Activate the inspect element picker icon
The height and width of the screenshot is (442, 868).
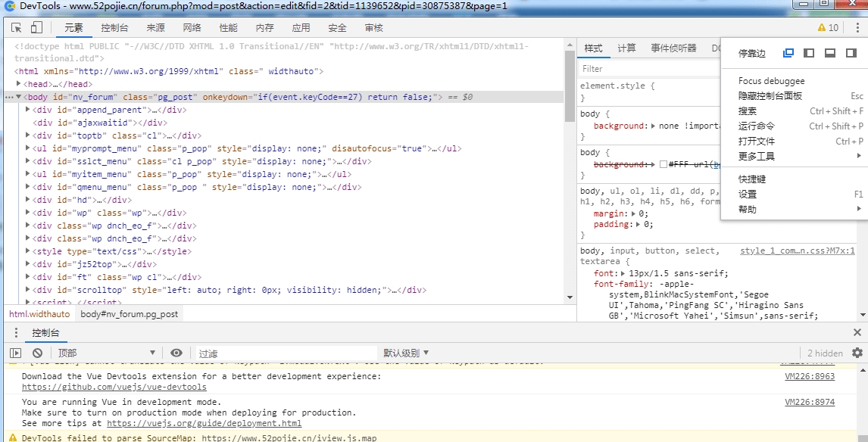click(17, 28)
